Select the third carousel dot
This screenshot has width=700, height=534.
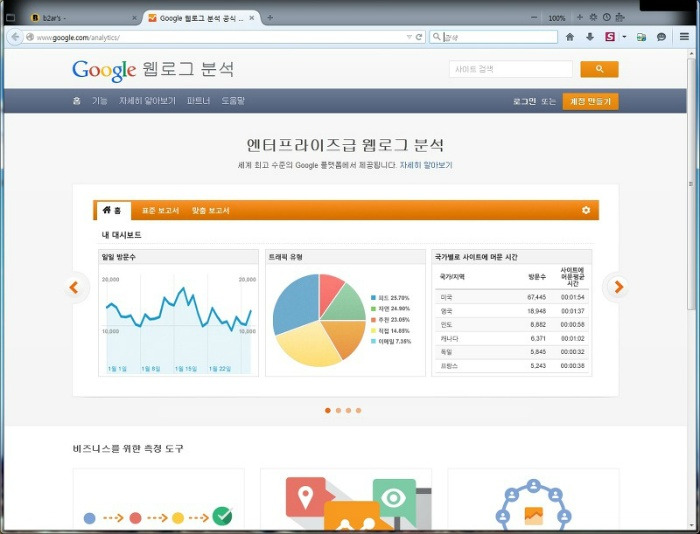[348, 410]
